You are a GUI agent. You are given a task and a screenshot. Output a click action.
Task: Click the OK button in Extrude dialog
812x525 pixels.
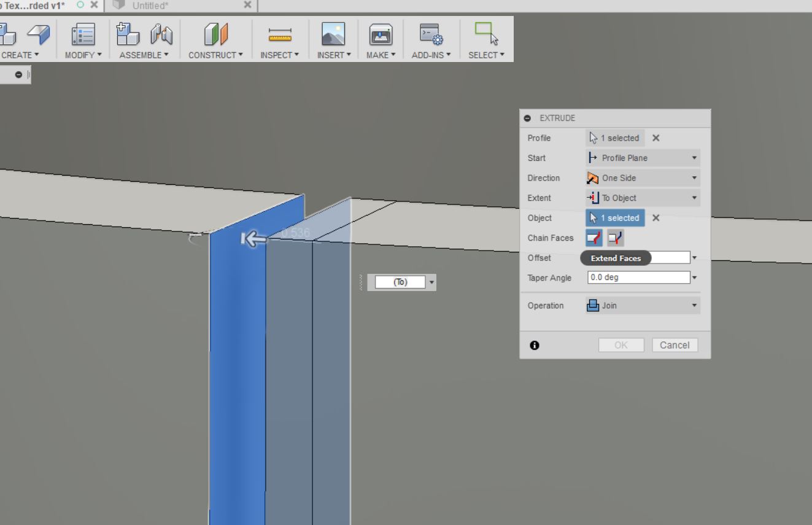pyautogui.click(x=621, y=345)
